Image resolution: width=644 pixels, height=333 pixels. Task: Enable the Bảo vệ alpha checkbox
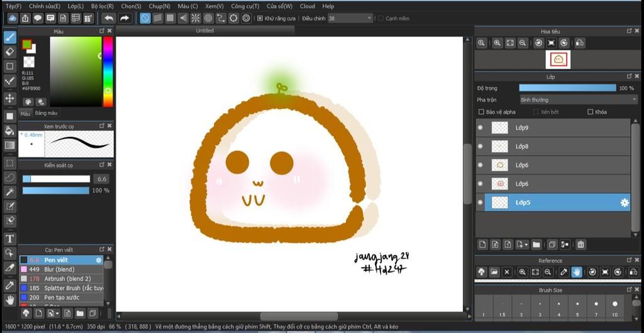[481, 112]
